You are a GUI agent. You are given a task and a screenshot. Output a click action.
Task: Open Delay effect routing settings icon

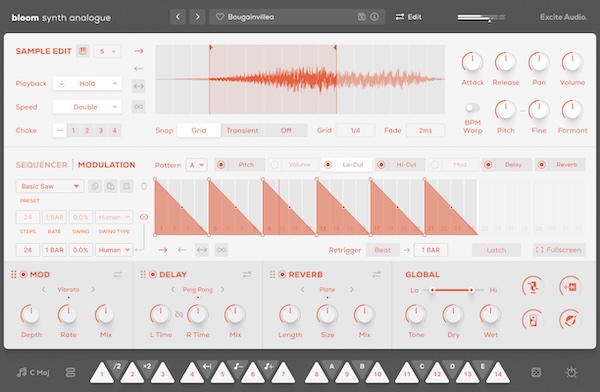click(x=247, y=274)
